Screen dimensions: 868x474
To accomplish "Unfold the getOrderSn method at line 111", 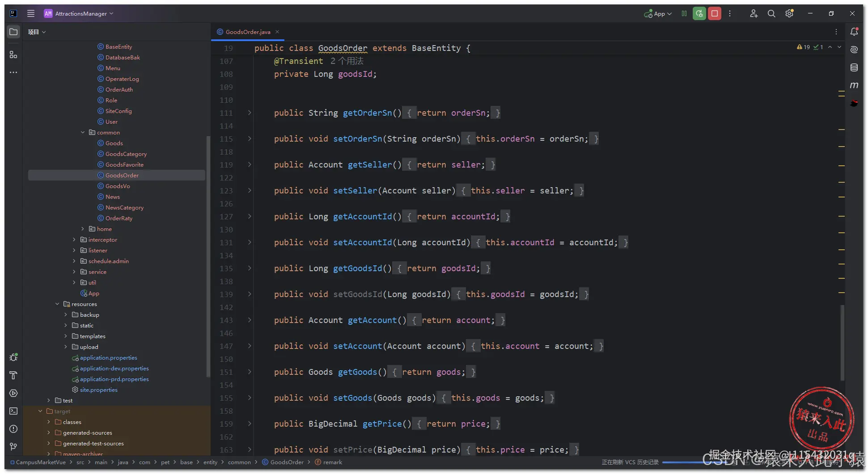I will tap(250, 113).
